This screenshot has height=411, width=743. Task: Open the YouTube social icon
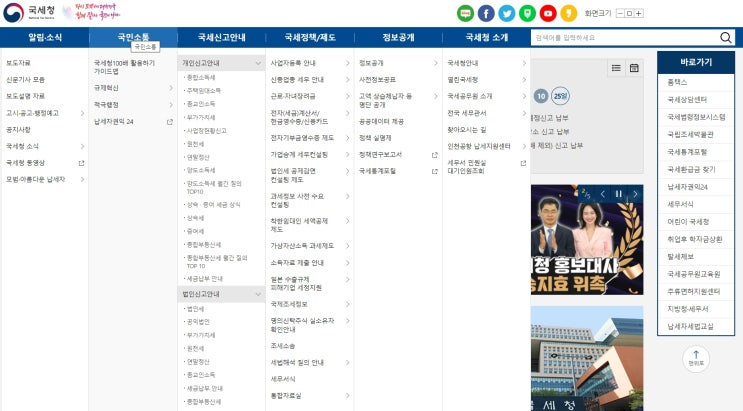click(548, 13)
